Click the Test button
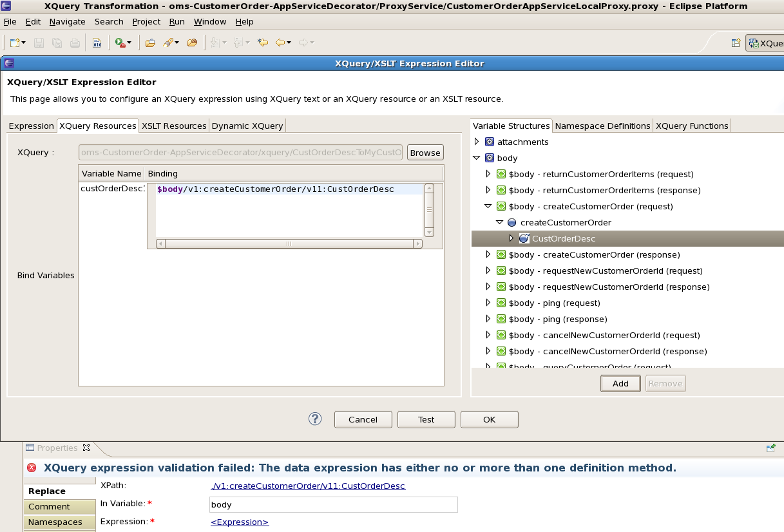The image size is (784, 532). 426,419
